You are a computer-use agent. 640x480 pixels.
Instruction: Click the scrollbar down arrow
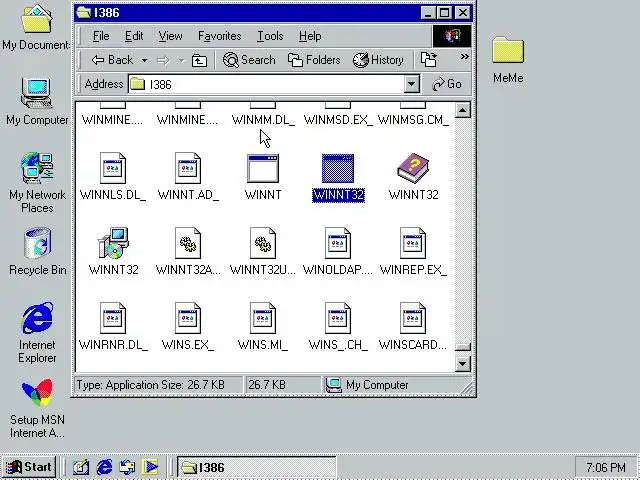(x=462, y=363)
